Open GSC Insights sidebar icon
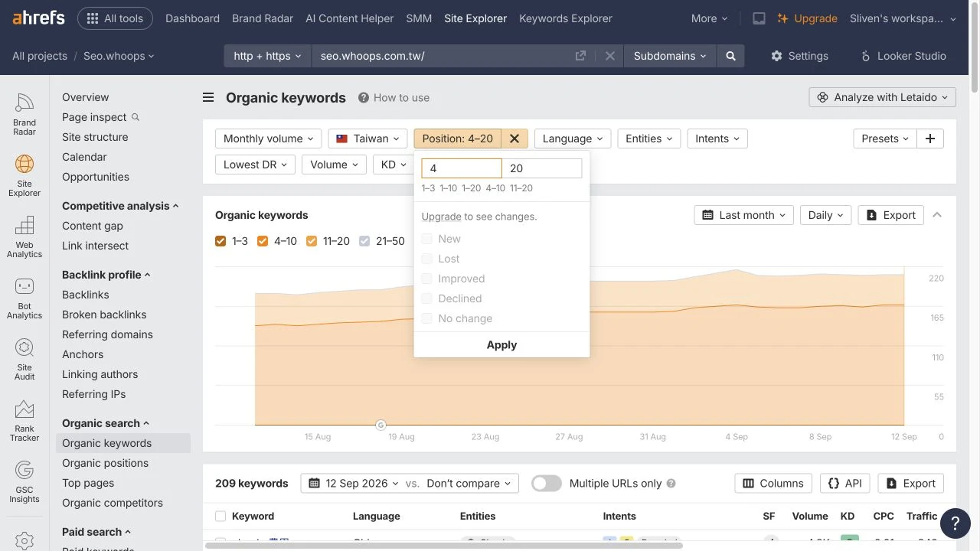This screenshot has width=980, height=551. pos(24,482)
